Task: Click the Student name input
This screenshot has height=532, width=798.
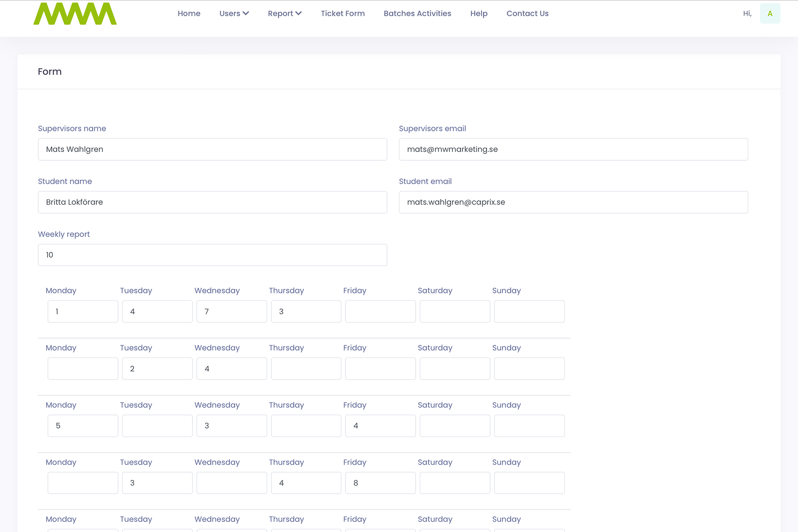Action: coord(212,202)
